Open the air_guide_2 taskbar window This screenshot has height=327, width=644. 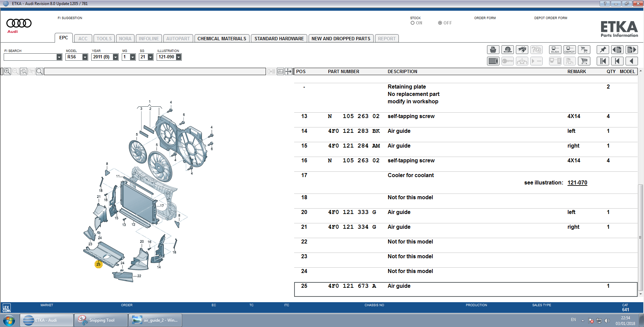pos(155,320)
